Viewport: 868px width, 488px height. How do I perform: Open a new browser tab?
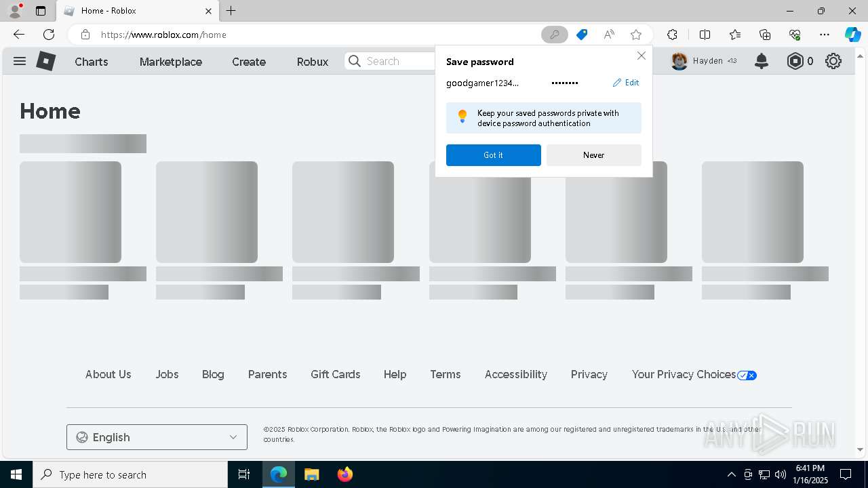(x=231, y=11)
